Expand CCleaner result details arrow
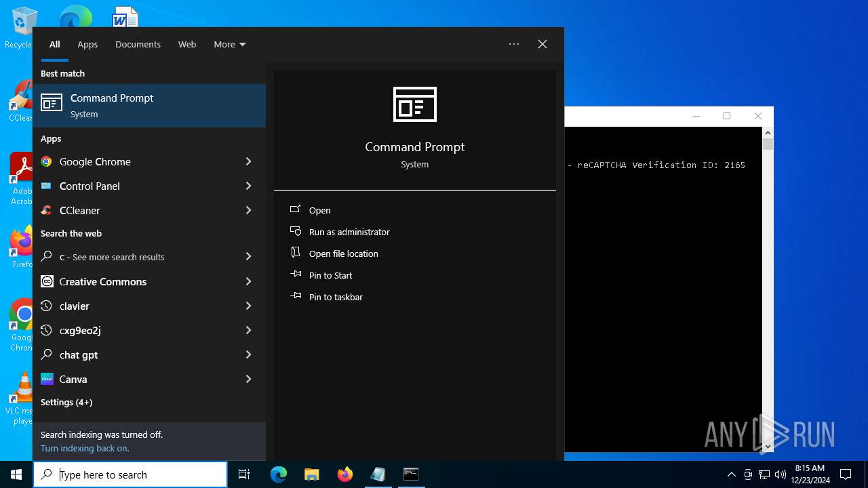 click(x=248, y=210)
